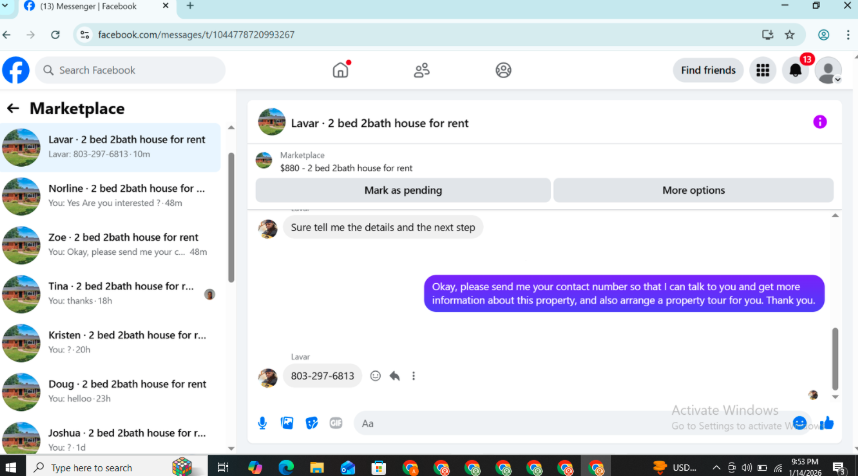Attach a photo using image icon

point(287,423)
